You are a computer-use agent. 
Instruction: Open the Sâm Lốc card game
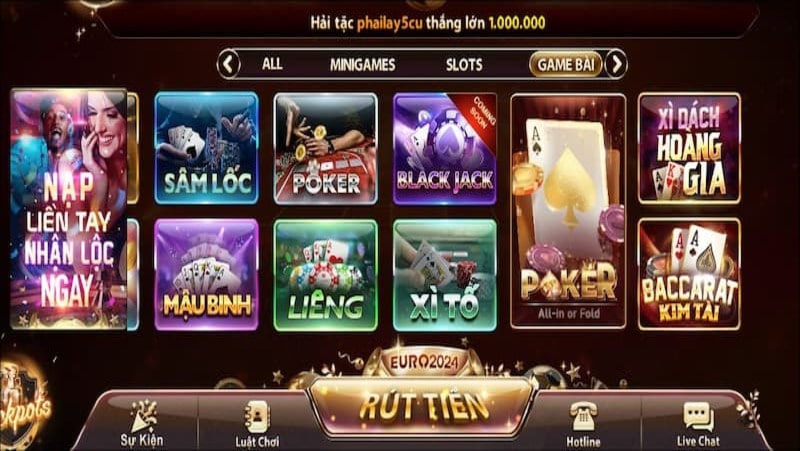(x=207, y=148)
